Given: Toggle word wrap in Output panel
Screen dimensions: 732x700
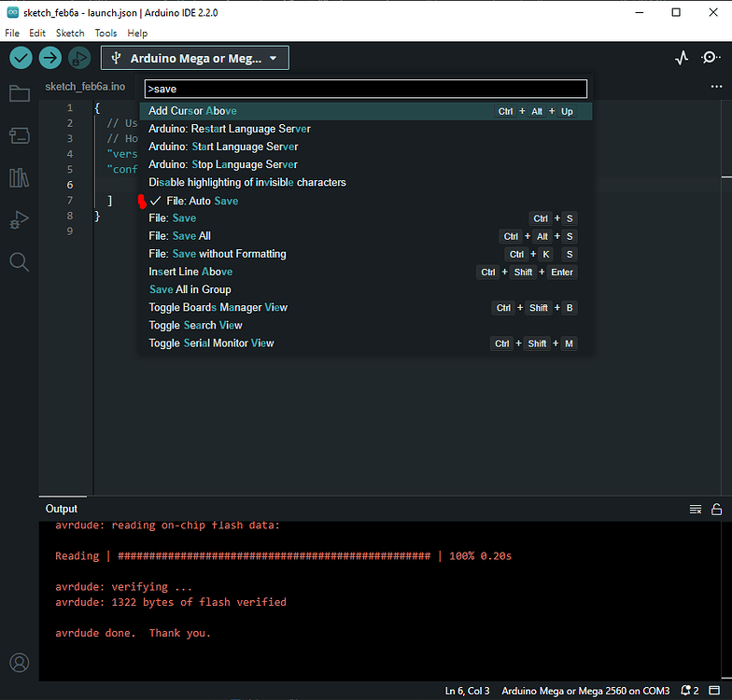Looking at the screenshot, I should [x=696, y=510].
